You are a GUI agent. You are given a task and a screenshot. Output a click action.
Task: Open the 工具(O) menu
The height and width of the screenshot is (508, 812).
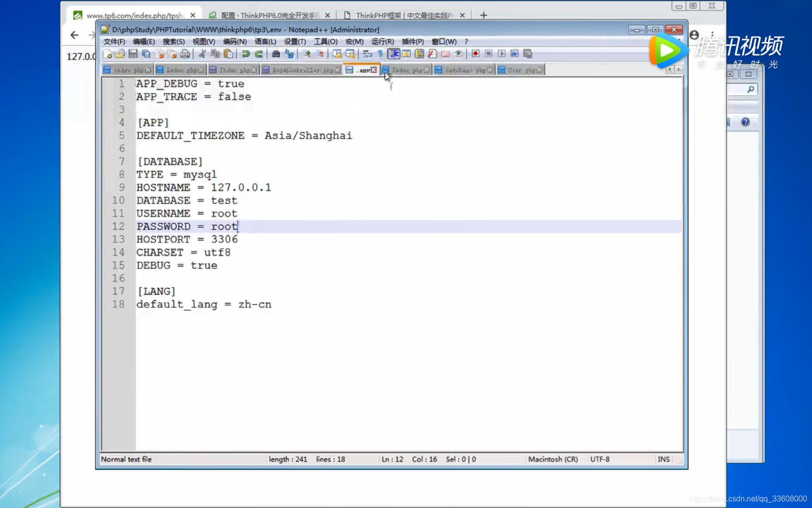(326, 42)
